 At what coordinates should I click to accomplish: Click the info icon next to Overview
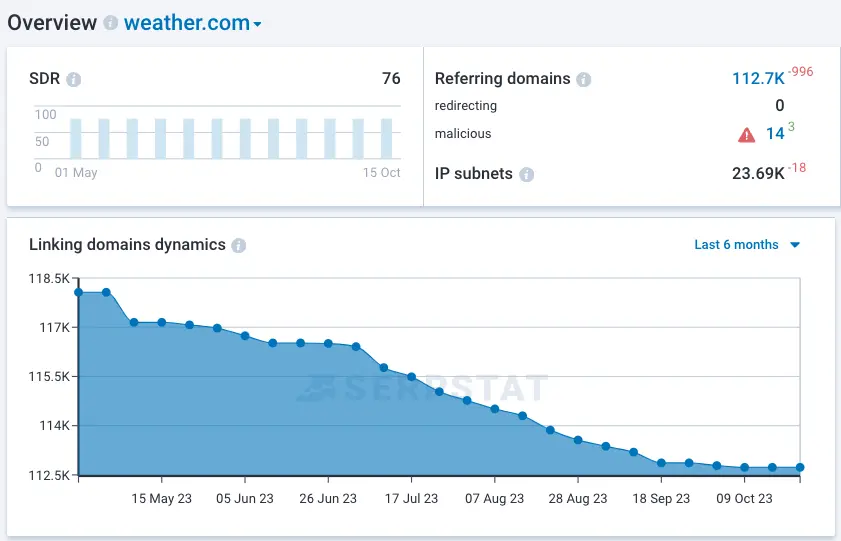110,23
